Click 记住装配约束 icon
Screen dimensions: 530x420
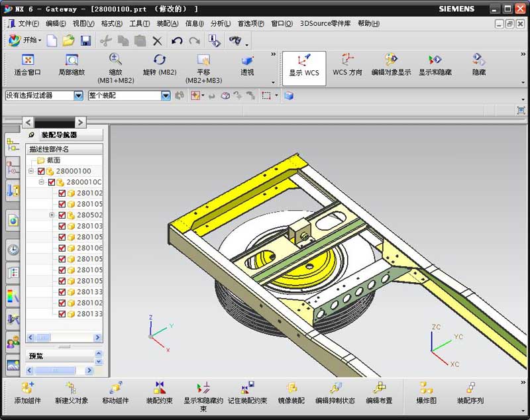click(x=247, y=388)
